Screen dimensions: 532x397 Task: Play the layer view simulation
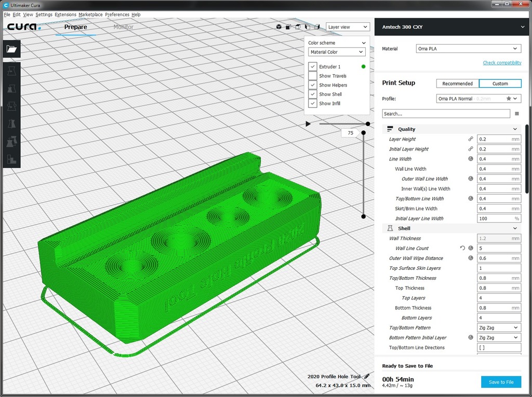coord(308,124)
